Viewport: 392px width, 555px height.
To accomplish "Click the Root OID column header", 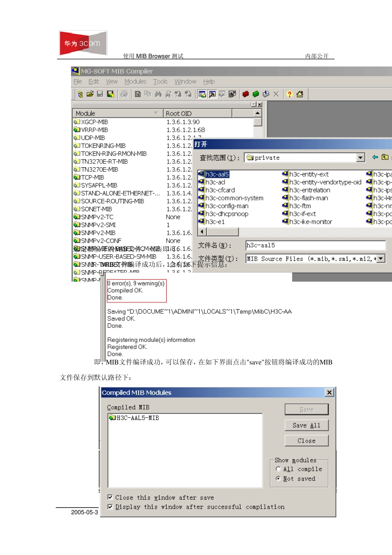I will point(198,113).
